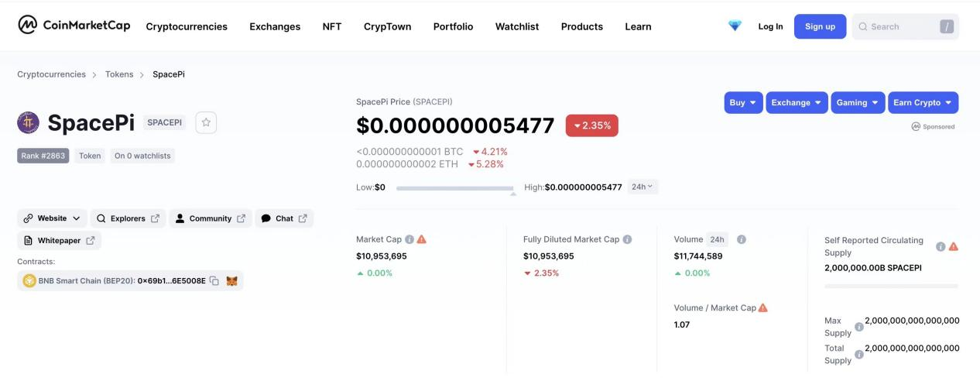Open Fully Diluted Market Cap info icon
This screenshot has height=381, width=980.
coord(627,239)
